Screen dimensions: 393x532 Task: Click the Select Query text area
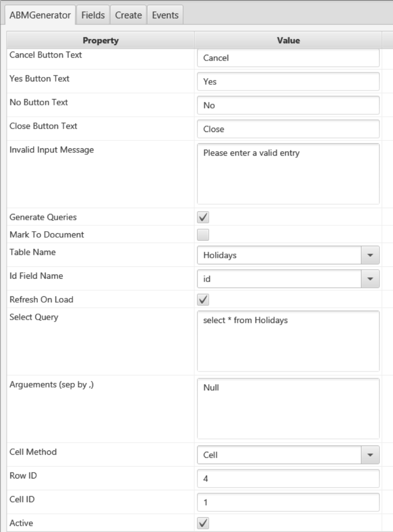(x=288, y=341)
